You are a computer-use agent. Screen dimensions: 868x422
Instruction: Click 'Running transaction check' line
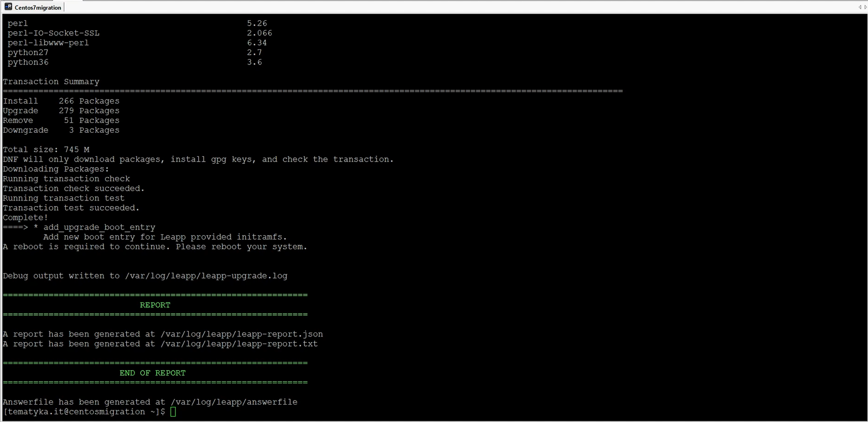[x=66, y=179]
